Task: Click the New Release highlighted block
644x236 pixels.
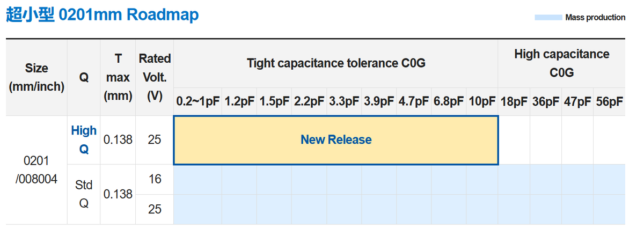Action: tap(336, 140)
